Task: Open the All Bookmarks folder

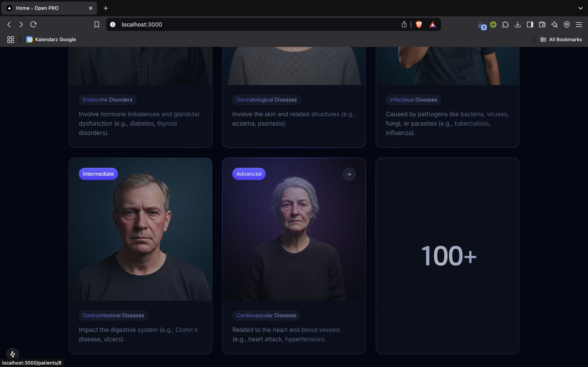Action: click(x=561, y=40)
